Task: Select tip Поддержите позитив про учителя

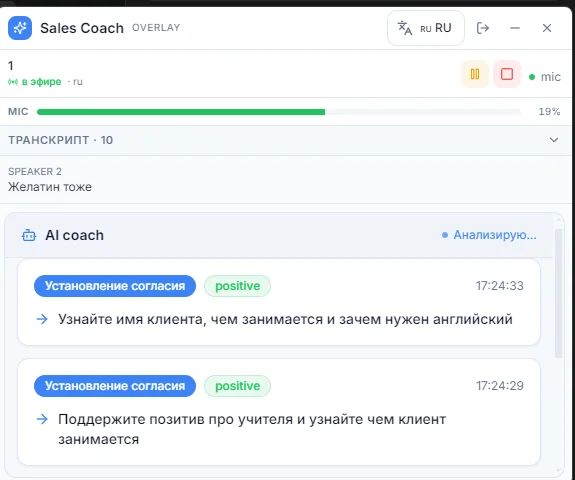Action: pos(252,429)
